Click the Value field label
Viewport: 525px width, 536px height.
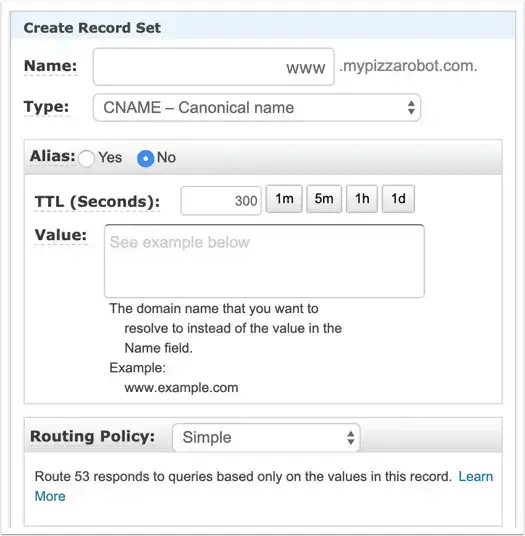(x=61, y=235)
